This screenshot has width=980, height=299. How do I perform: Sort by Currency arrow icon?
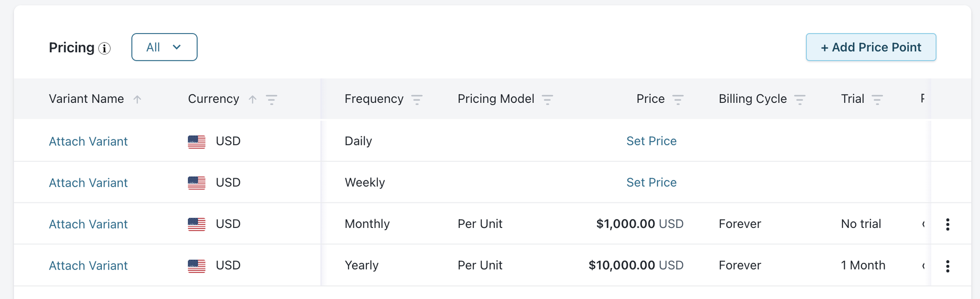click(253, 99)
